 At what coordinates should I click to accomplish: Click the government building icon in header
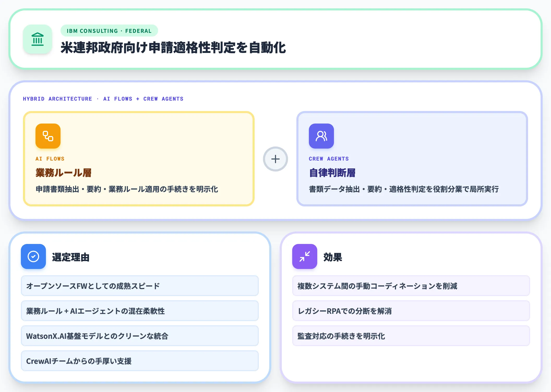click(38, 39)
